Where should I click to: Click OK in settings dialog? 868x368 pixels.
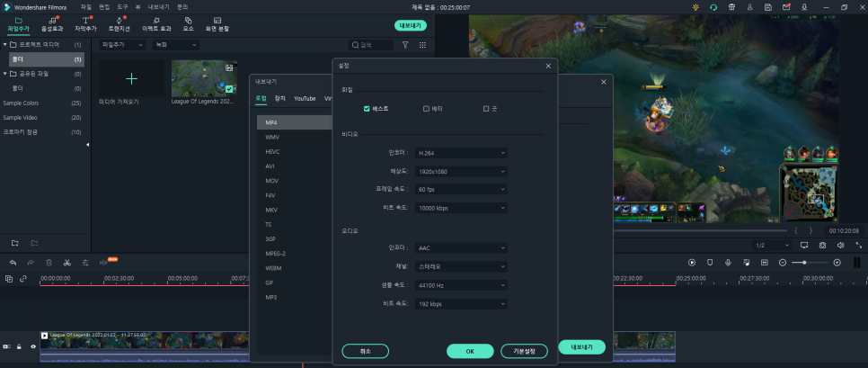pyautogui.click(x=470, y=351)
